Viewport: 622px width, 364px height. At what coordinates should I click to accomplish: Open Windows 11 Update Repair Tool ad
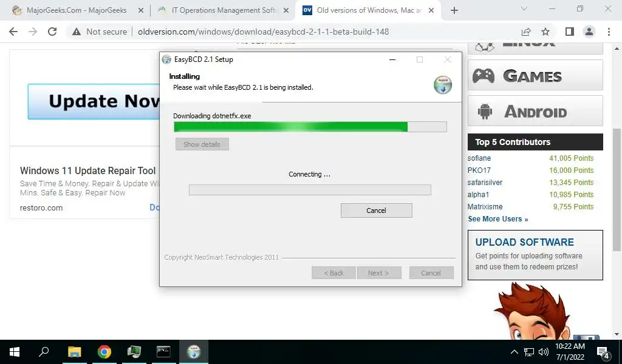coord(87,170)
